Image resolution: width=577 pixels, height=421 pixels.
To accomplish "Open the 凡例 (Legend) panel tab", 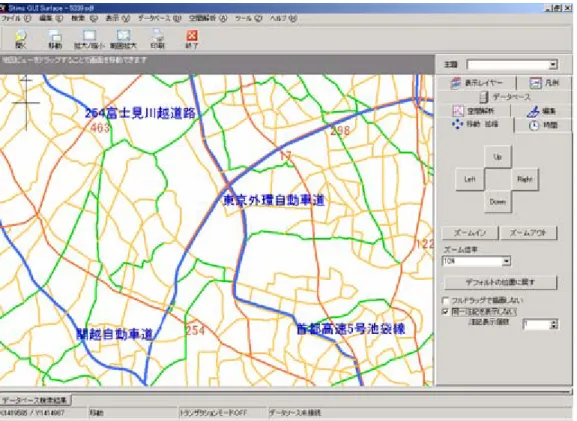I will 544,83.
